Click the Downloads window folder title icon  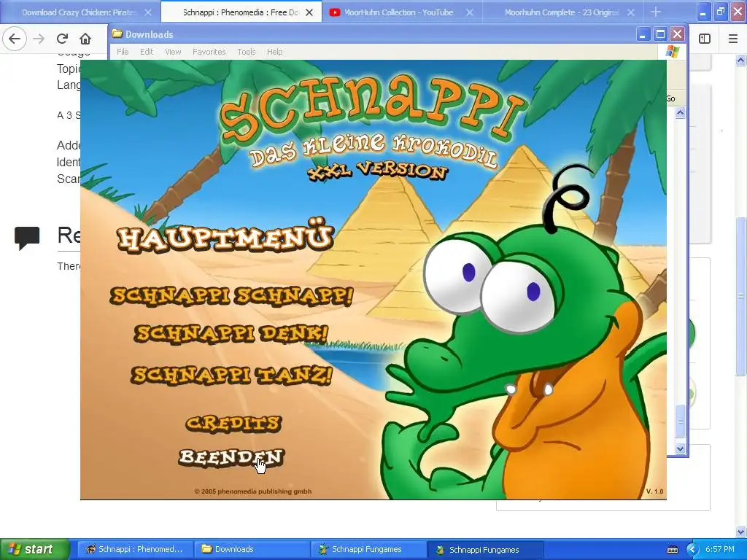(x=117, y=34)
